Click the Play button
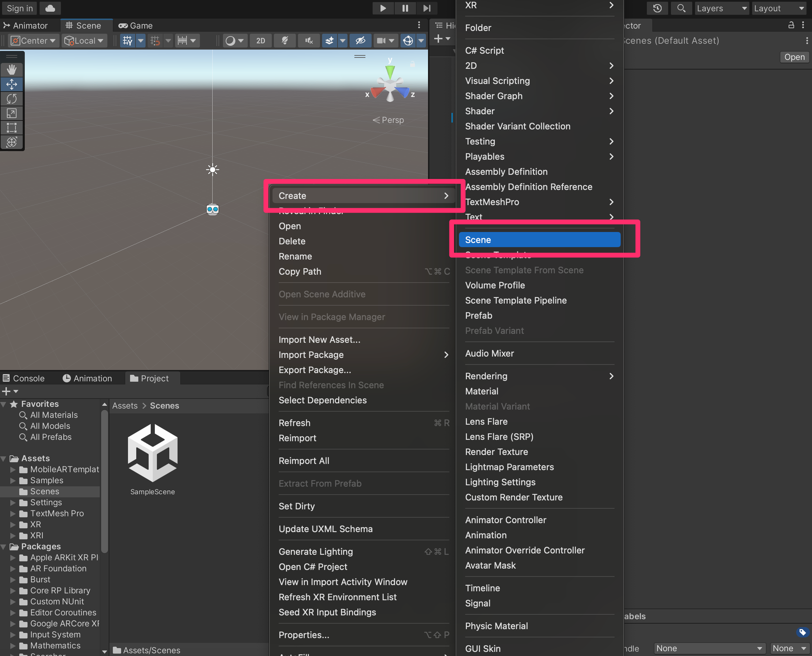The height and width of the screenshot is (656, 812). point(383,8)
